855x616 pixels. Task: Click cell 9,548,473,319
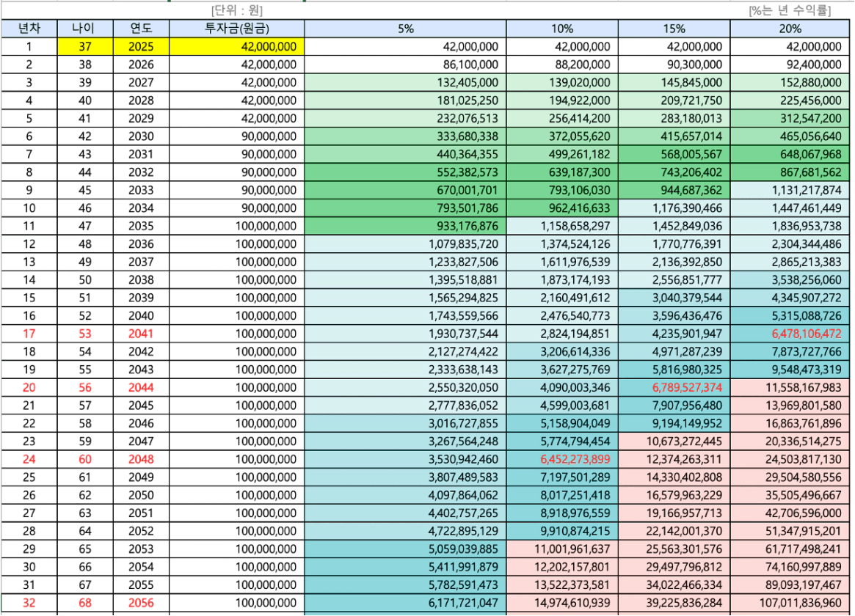(x=790, y=370)
